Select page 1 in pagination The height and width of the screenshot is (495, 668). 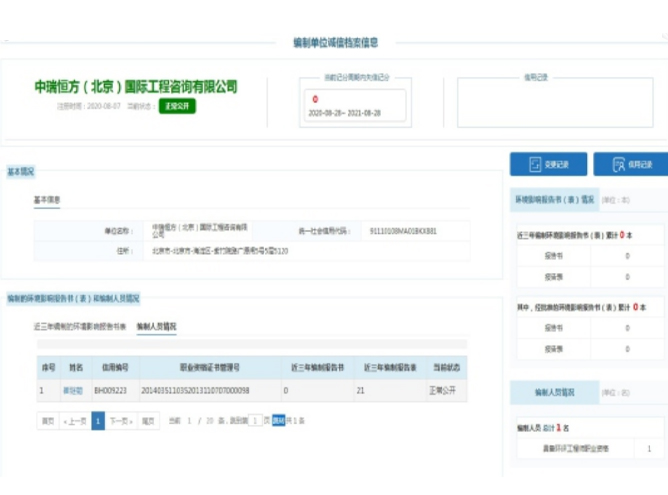[98, 422]
